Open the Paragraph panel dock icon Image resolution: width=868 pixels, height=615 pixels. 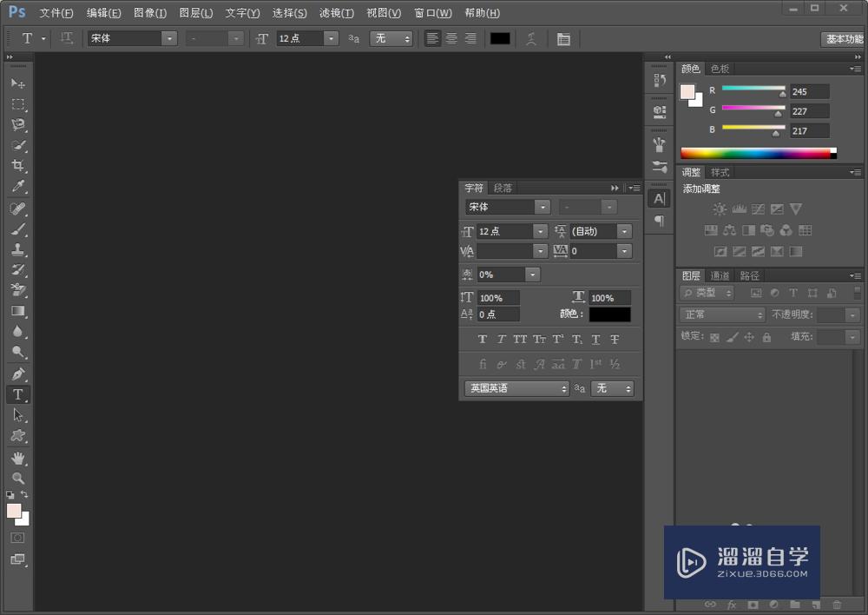click(x=659, y=221)
